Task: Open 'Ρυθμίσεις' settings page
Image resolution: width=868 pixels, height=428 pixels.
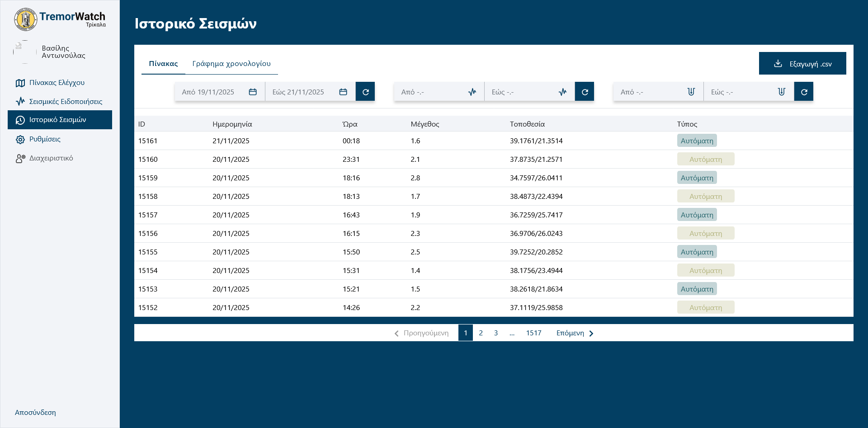Action: (x=45, y=139)
